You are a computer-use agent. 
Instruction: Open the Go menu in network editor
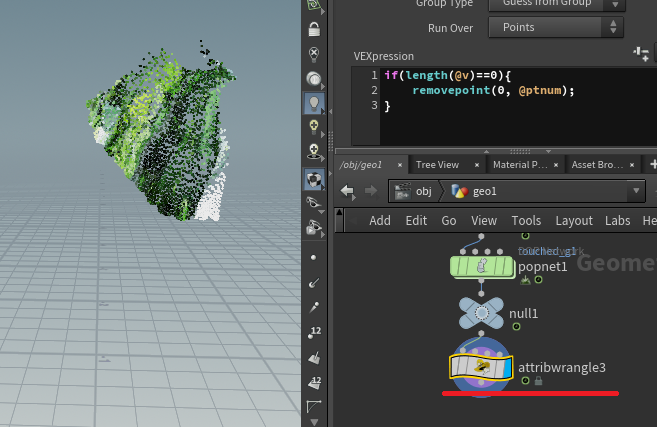tap(449, 220)
